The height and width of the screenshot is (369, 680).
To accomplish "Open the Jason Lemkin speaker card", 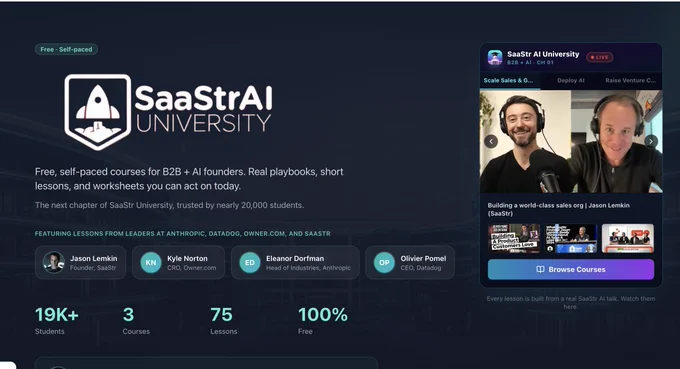I will [x=80, y=262].
